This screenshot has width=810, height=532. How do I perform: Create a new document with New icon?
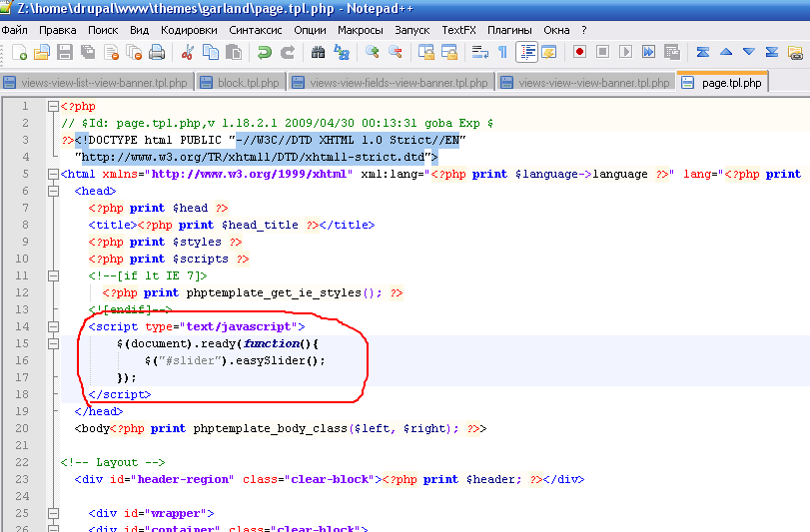click(20, 52)
